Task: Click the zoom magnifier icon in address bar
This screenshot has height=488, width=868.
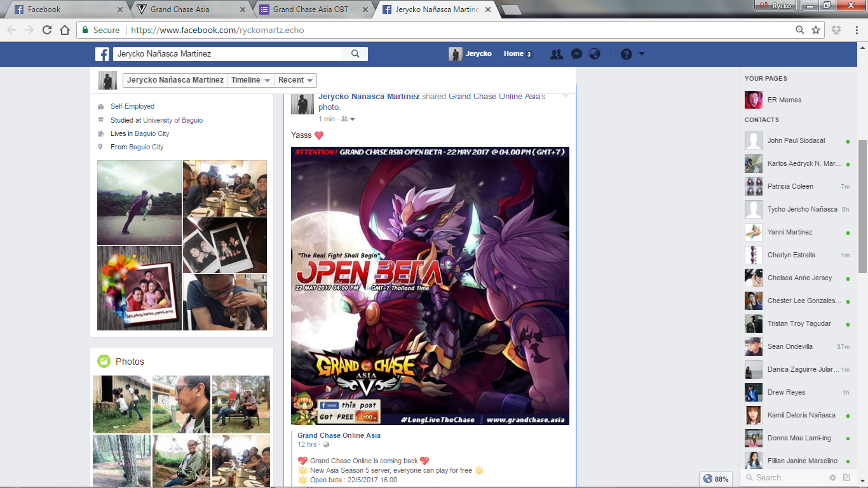Action: click(x=800, y=30)
